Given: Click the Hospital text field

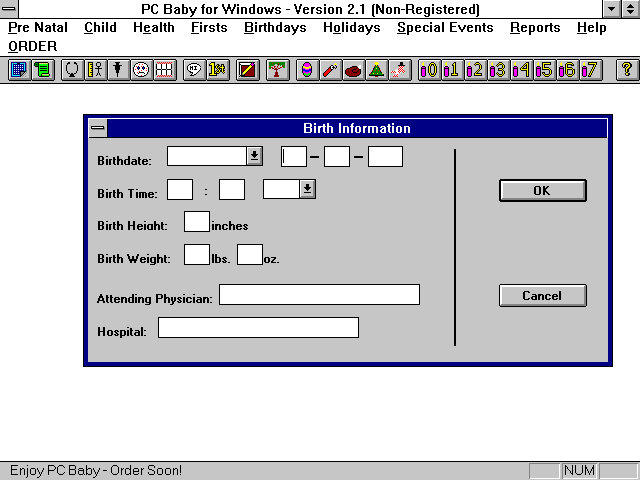Looking at the screenshot, I should click(258, 328).
